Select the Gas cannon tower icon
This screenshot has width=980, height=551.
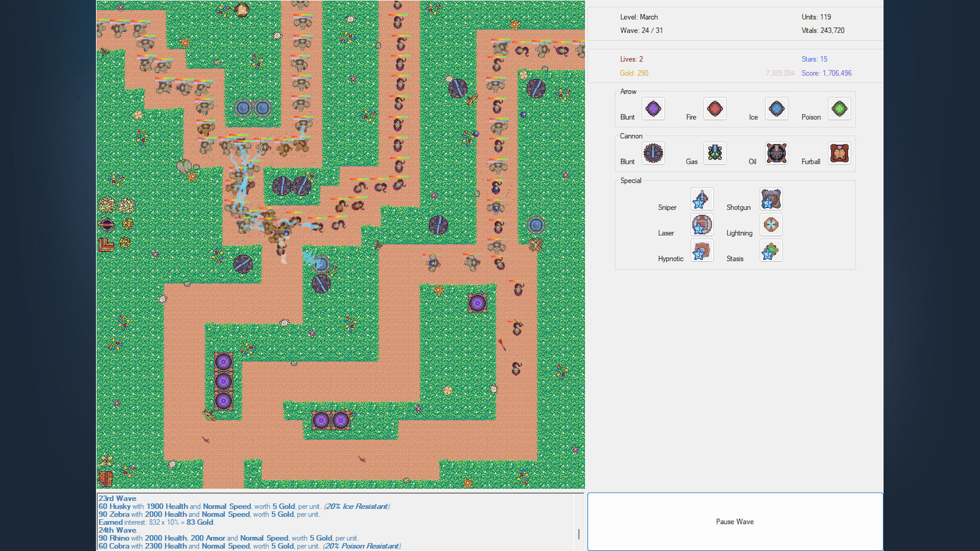point(715,153)
